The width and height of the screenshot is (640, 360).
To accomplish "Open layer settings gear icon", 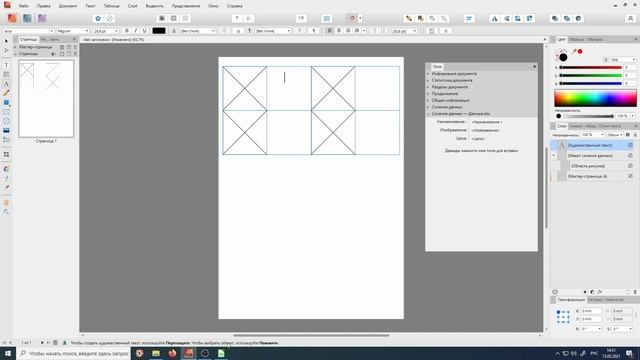I will click(x=628, y=135).
